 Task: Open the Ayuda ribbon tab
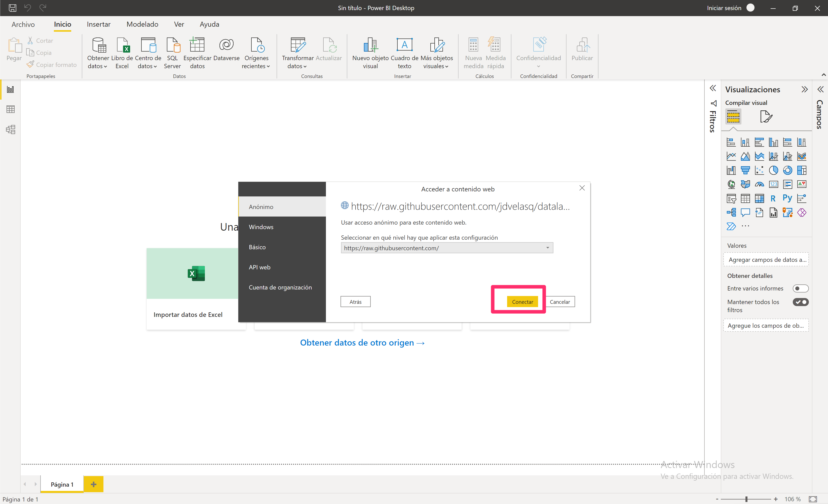click(209, 24)
